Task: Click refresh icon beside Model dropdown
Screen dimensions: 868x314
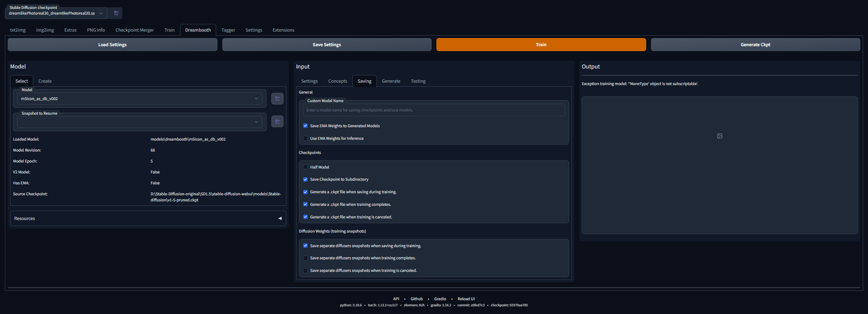Action: pos(277,98)
